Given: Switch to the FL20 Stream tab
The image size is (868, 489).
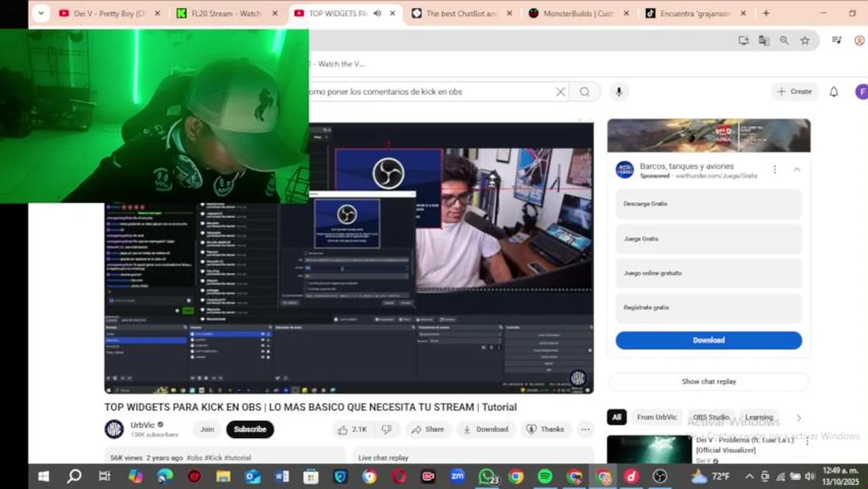Looking at the screenshot, I should tap(227, 13).
